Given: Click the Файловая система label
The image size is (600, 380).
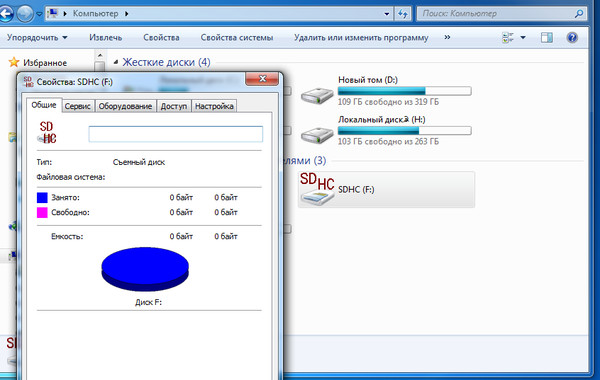Looking at the screenshot, I should point(71,177).
